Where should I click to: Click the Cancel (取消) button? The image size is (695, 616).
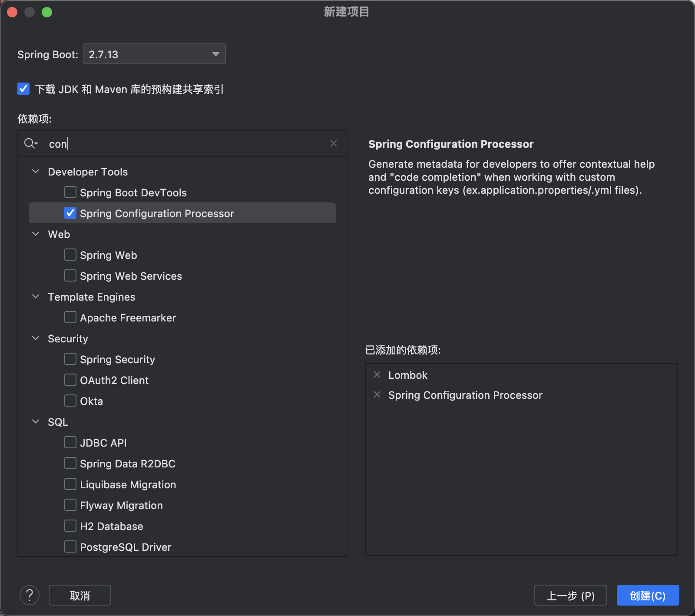point(80,595)
